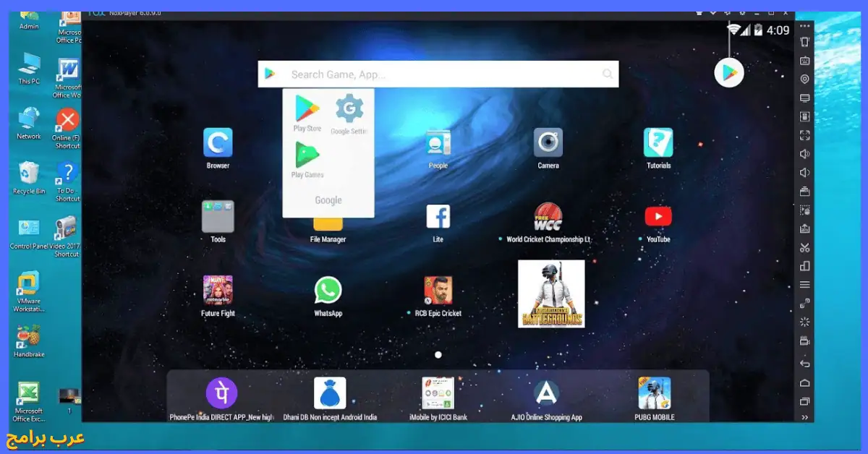Collapse the Nox sidebar with double chevron

(x=804, y=417)
